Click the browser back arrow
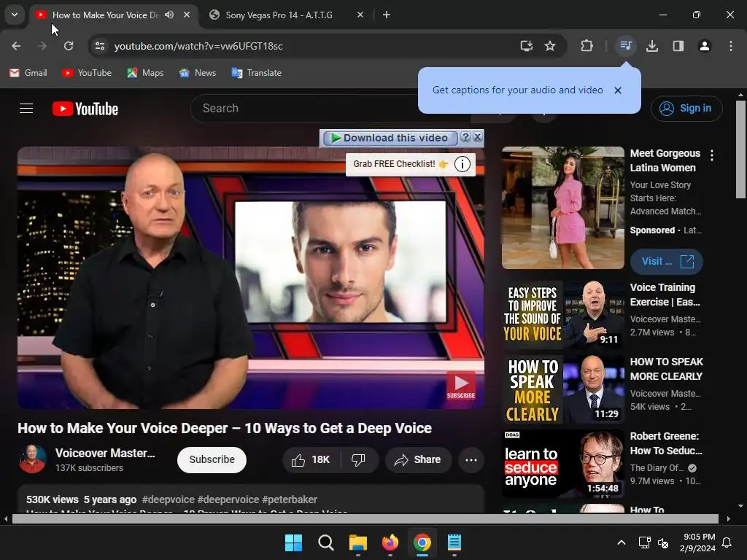This screenshot has width=747, height=560. coord(16,46)
